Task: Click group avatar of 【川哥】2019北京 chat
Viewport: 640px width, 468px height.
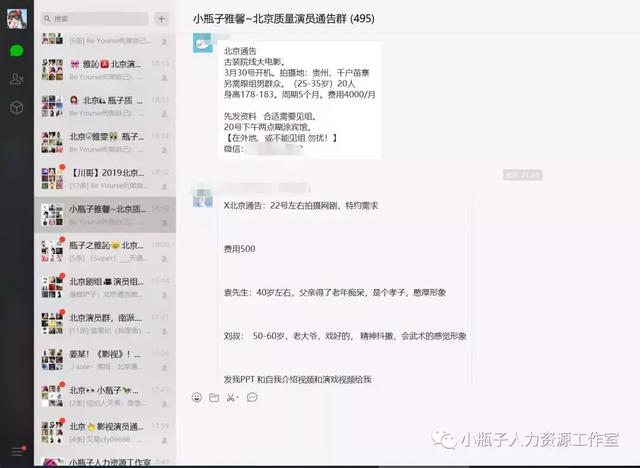Action: tap(52, 178)
